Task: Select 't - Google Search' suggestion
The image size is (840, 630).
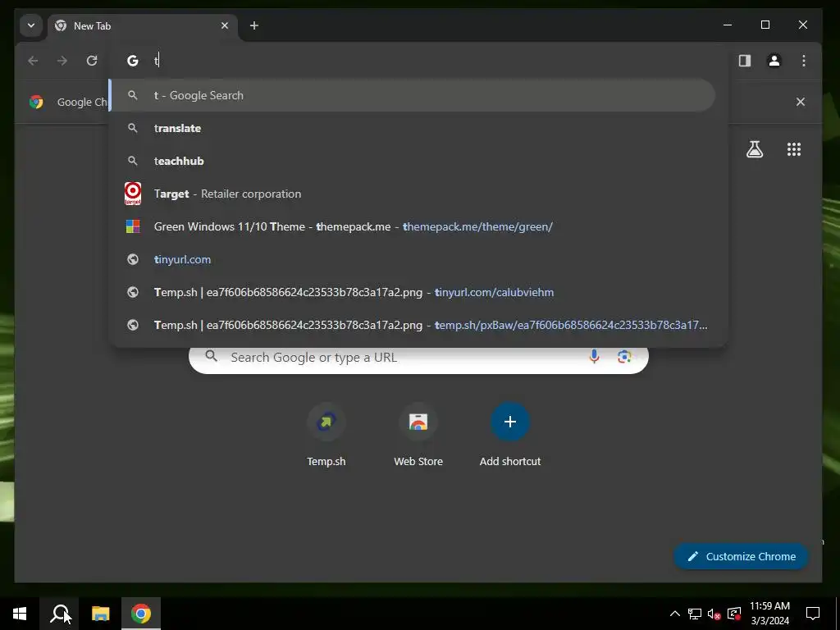Action: pyautogui.click(x=412, y=95)
